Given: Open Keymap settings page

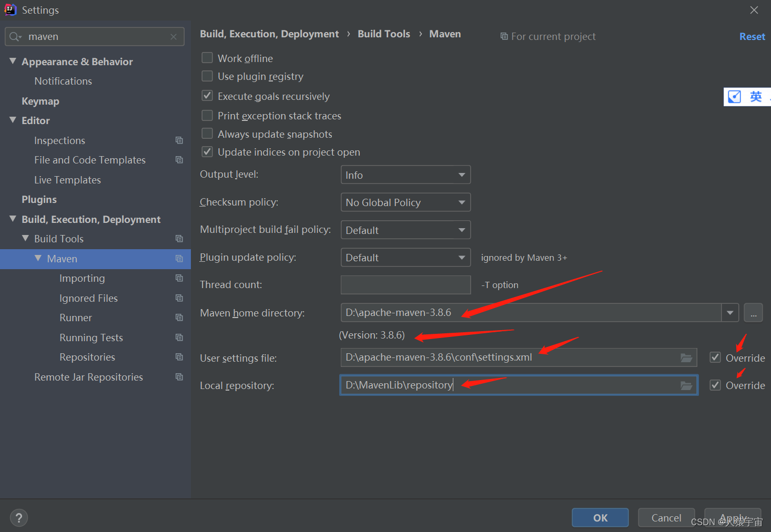Looking at the screenshot, I should pos(40,101).
